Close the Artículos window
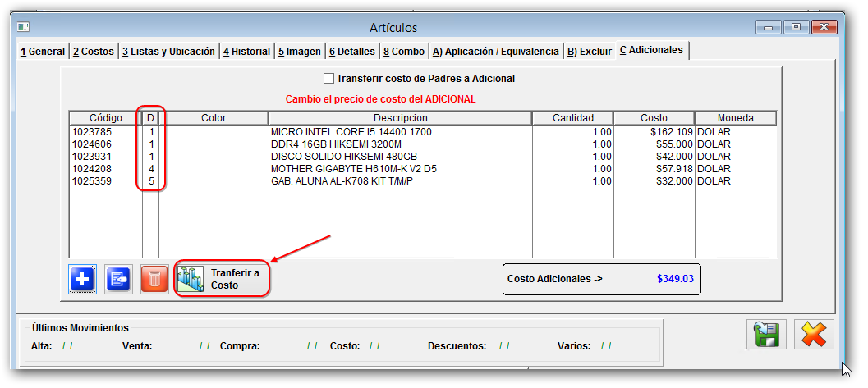The height and width of the screenshot is (388, 868). [x=824, y=26]
